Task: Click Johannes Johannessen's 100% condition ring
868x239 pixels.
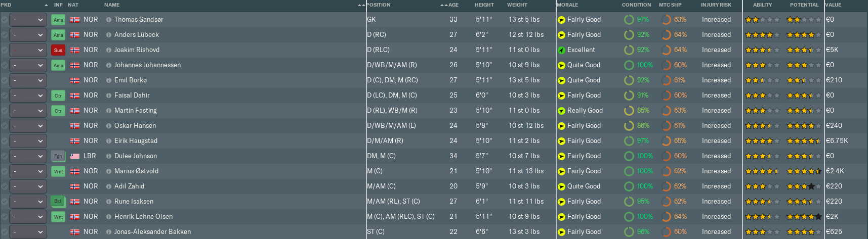Action: point(629,65)
